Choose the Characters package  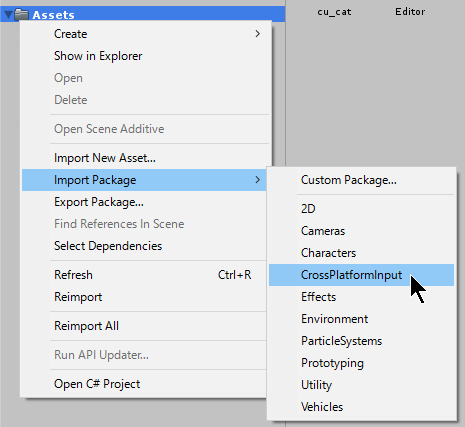(x=328, y=253)
